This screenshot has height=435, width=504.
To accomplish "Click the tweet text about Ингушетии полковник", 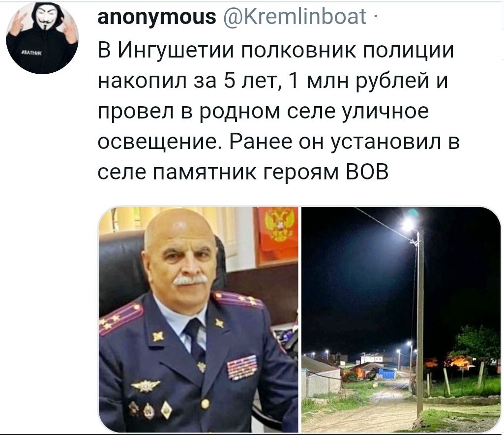I will click(278, 111).
